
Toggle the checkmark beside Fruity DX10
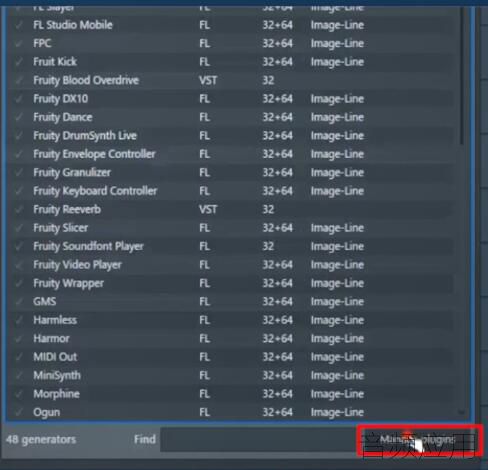[19, 99]
